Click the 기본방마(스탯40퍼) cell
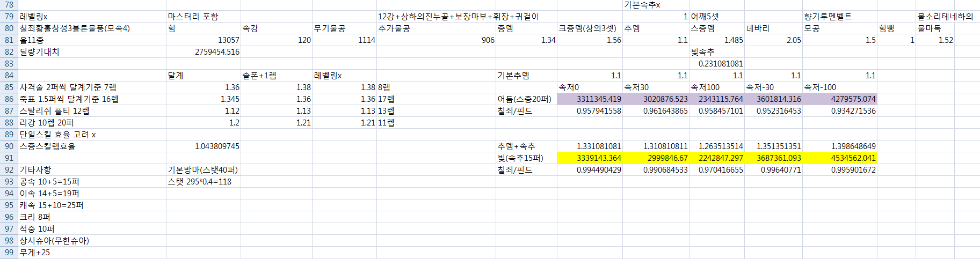This screenshot has width=980, height=259. (x=202, y=170)
